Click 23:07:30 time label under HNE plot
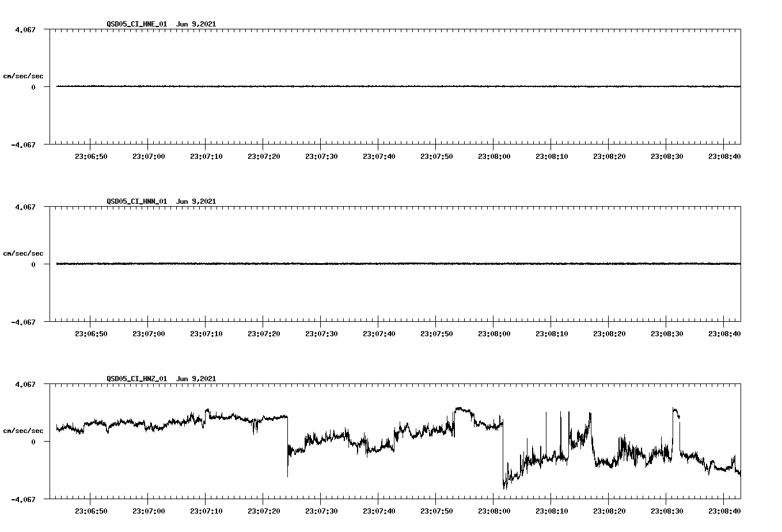 point(321,157)
